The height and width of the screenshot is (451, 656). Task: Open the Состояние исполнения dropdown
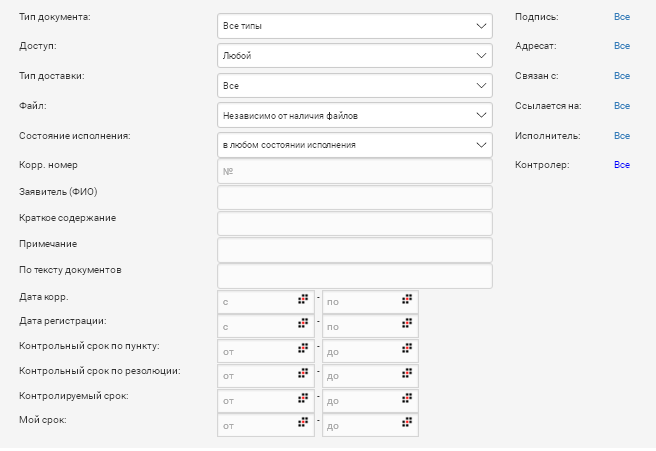[355, 145]
